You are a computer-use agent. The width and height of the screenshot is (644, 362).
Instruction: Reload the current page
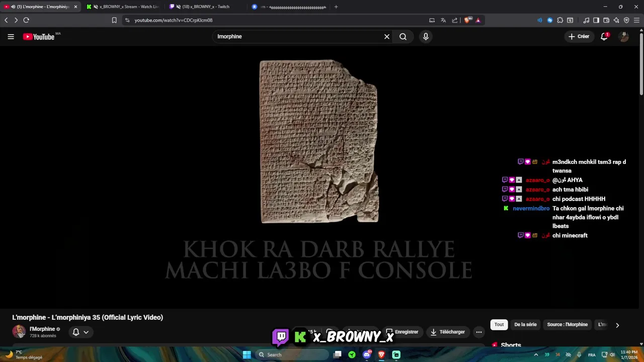pos(26,20)
